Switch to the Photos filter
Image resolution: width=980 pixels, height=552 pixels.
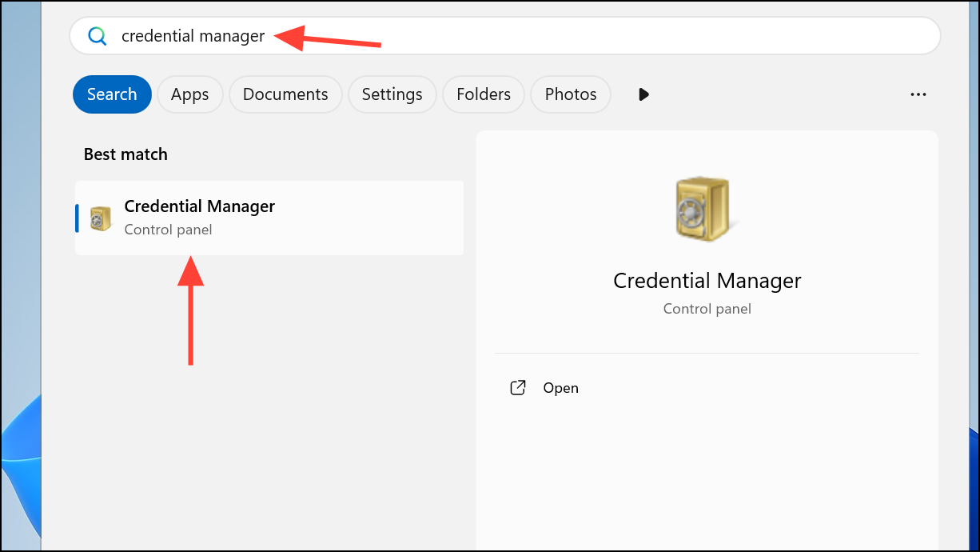pos(571,94)
